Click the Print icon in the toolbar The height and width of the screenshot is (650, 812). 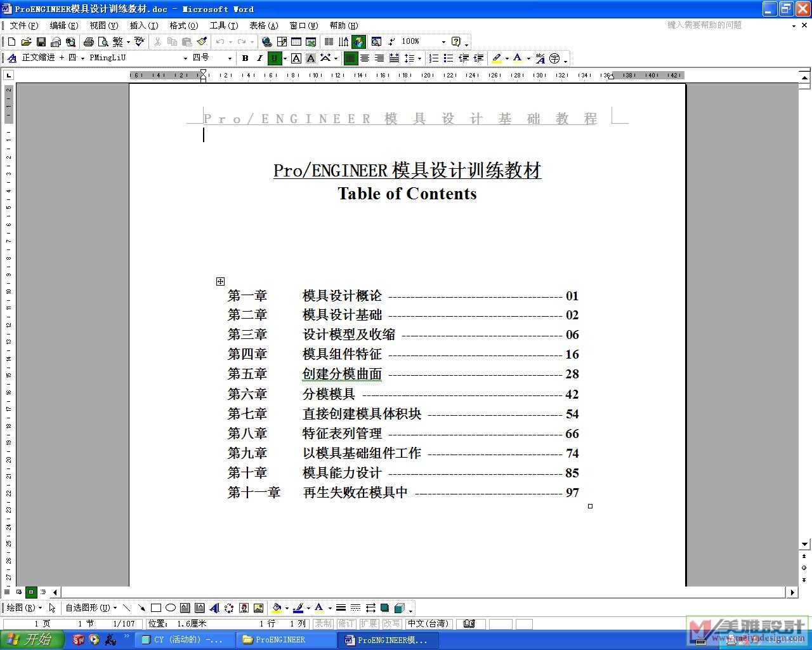pyautogui.click(x=88, y=42)
